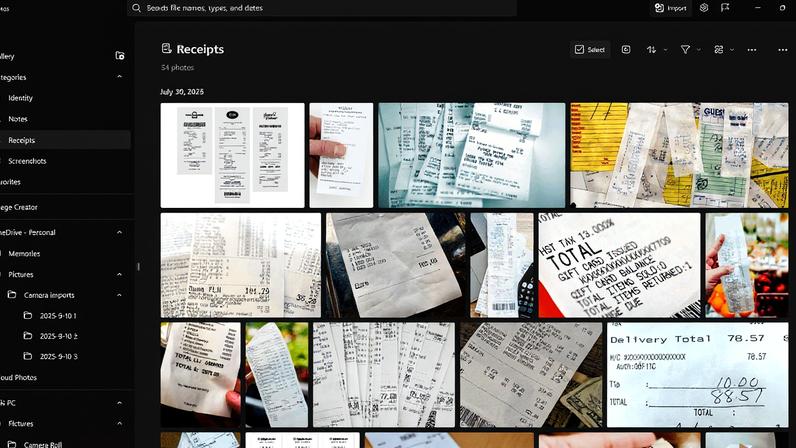Viewport: 796px width, 448px height.
Task: Collapse the This PC Pictures chevron
Action: 119,424
